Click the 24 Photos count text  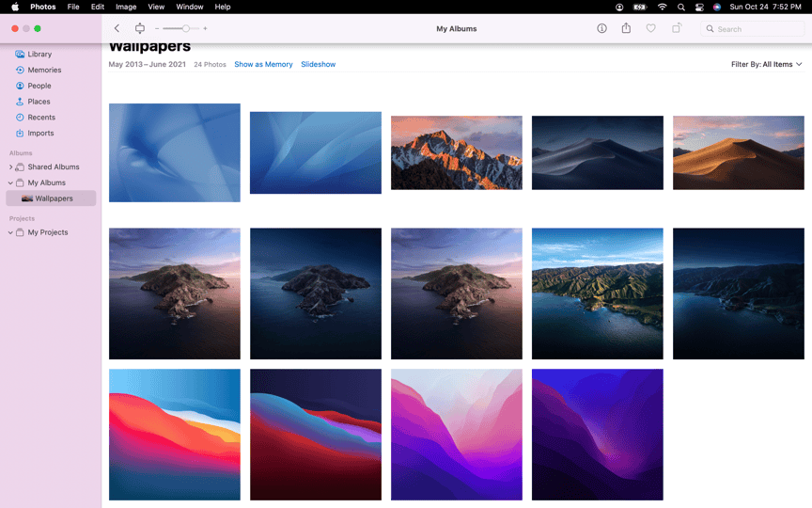[x=210, y=64]
